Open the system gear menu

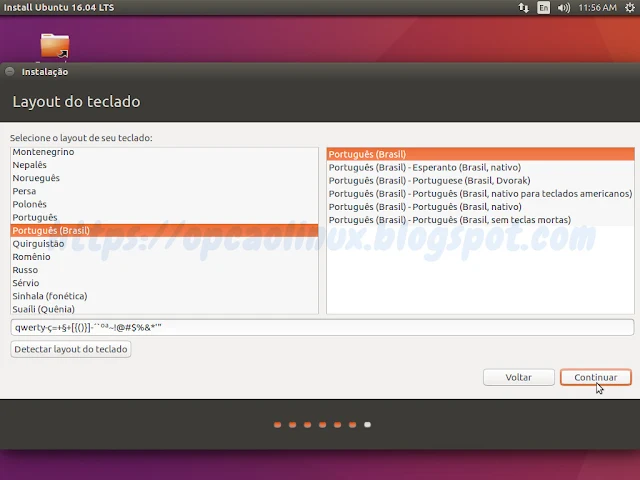[x=630, y=7]
